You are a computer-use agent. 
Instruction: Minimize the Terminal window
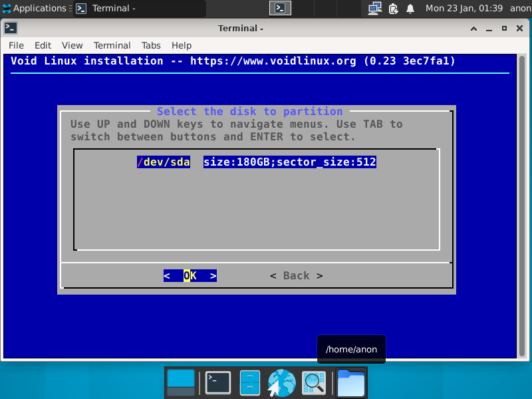point(489,29)
